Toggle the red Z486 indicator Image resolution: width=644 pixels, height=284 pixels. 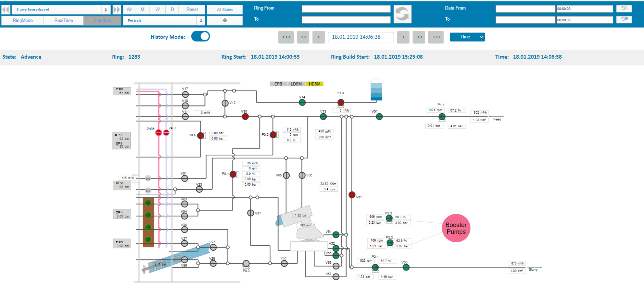158,133
